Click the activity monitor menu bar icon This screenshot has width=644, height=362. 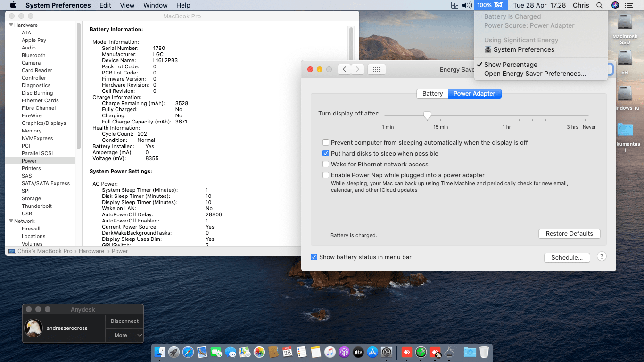[454, 5]
